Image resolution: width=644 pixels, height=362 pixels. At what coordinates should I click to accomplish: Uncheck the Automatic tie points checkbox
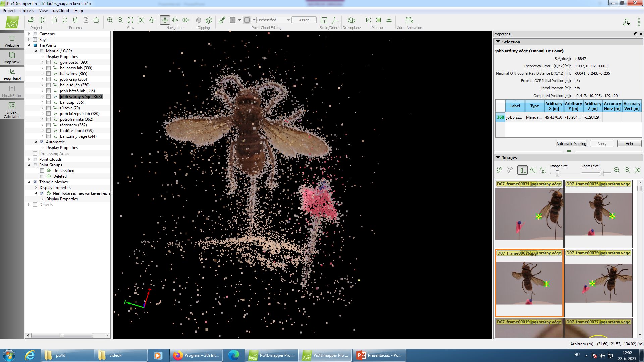(42, 142)
